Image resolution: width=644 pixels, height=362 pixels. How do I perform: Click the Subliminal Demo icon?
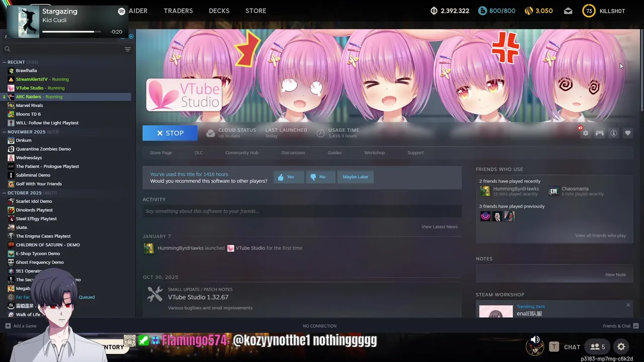(x=11, y=175)
